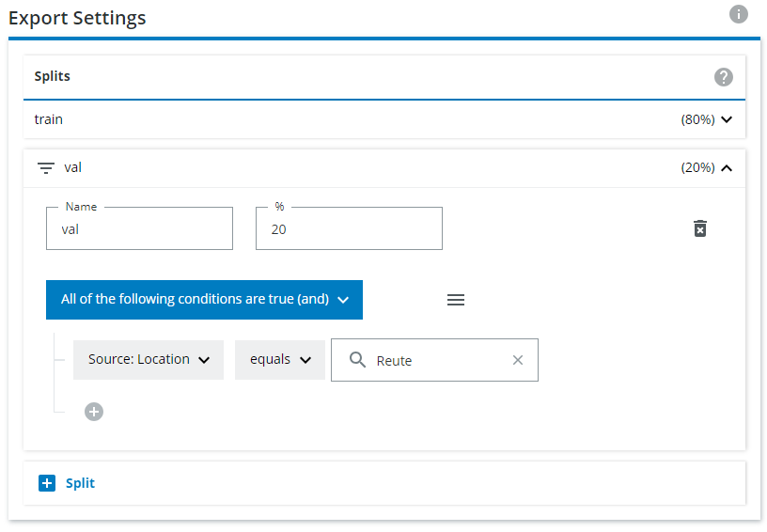Add a new condition with plus circle
Viewport: 767px width, 532px height.
coord(94,412)
